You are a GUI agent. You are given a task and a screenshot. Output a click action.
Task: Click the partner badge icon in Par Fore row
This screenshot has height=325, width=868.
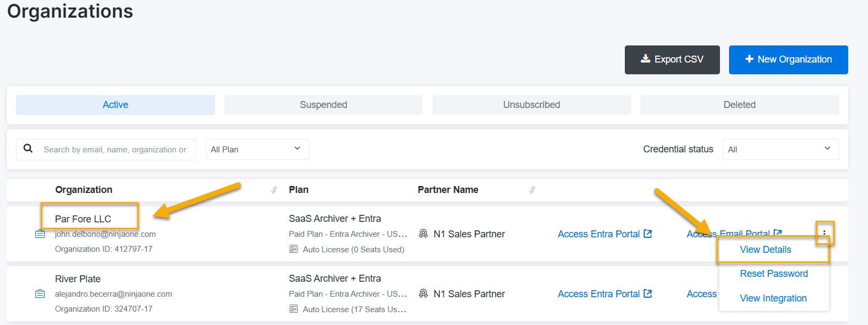(x=423, y=234)
